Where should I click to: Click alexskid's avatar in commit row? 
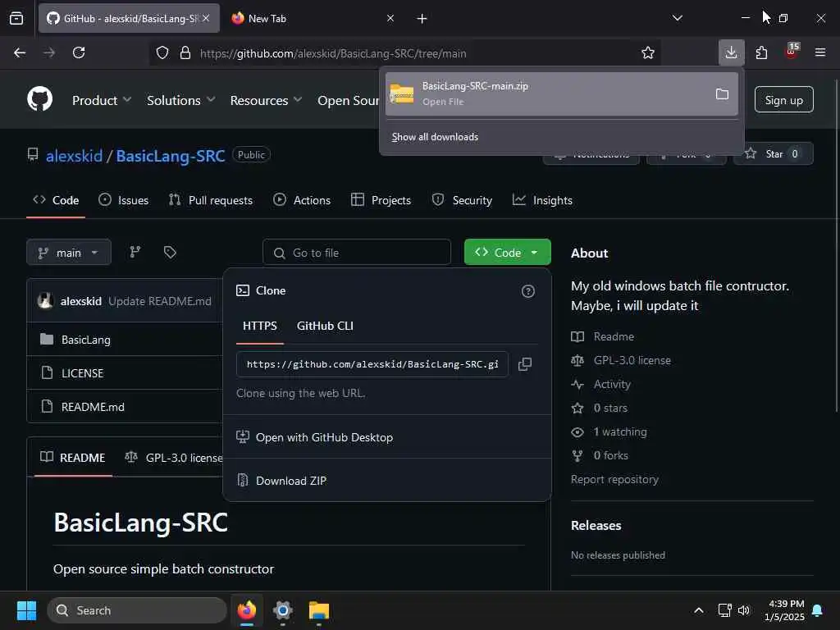[46, 300]
